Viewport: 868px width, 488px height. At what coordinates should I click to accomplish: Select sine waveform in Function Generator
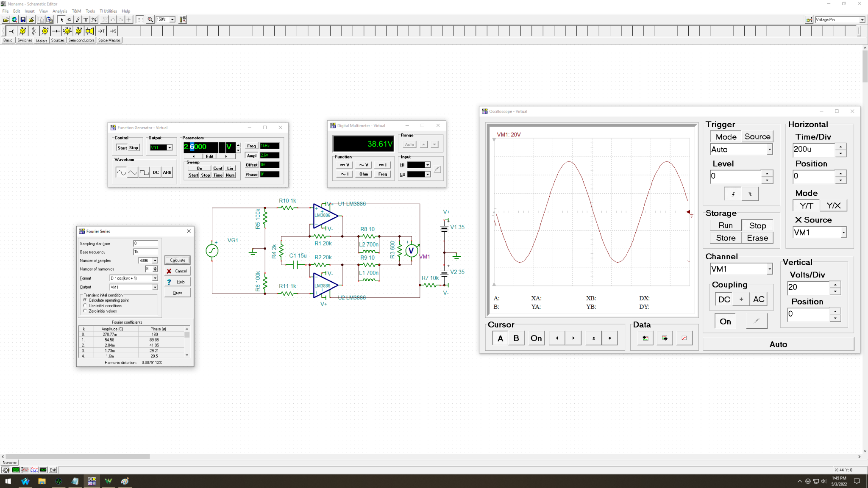(x=121, y=172)
